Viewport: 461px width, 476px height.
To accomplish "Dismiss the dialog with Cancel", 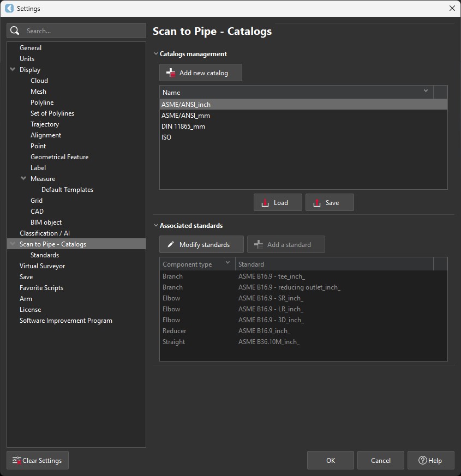I will tap(380, 460).
